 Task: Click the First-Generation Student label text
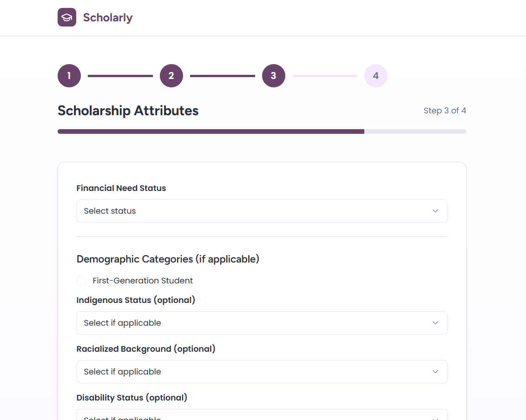coord(143,281)
